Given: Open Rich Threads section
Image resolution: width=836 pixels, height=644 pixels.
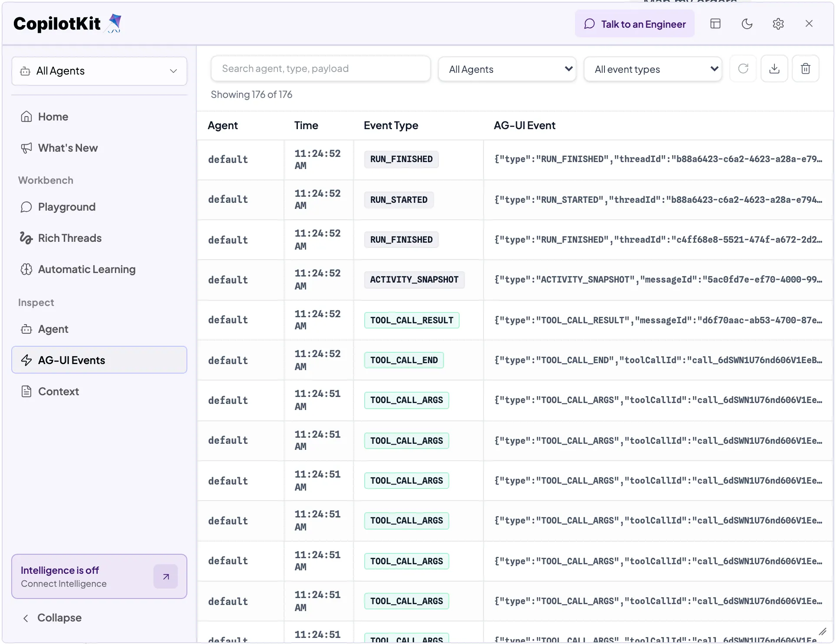Looking at the screenshot, I should tap(99, 238).
